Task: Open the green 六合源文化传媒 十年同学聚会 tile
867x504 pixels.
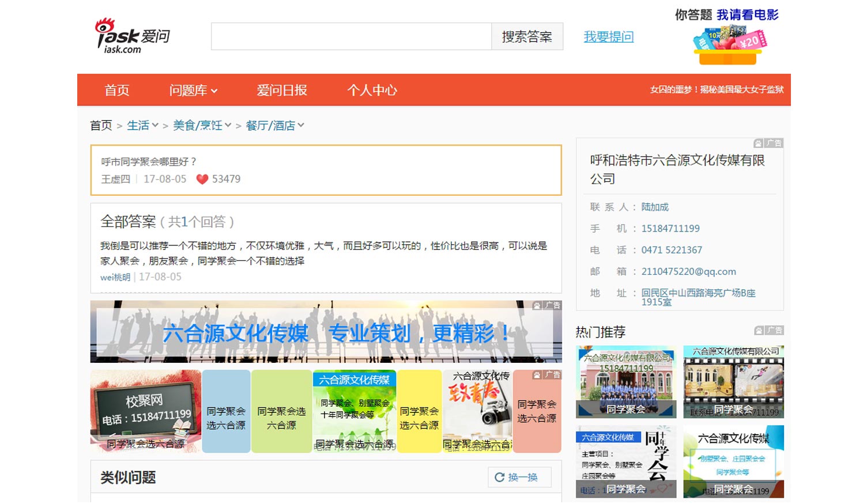Action: [355, 411]
